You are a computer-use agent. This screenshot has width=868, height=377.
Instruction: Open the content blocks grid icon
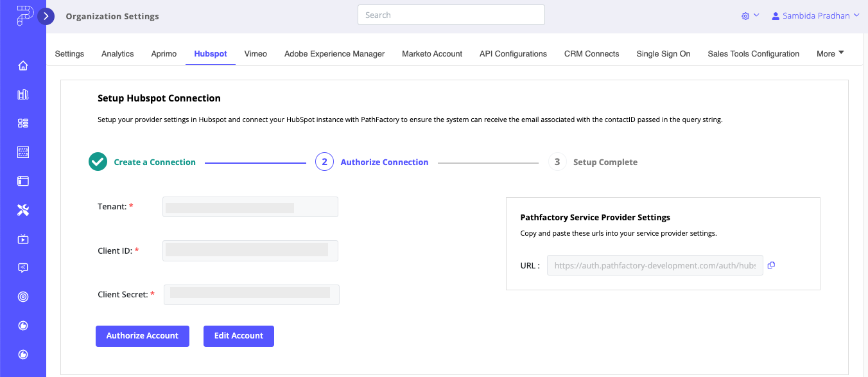[x=23, y=122]
